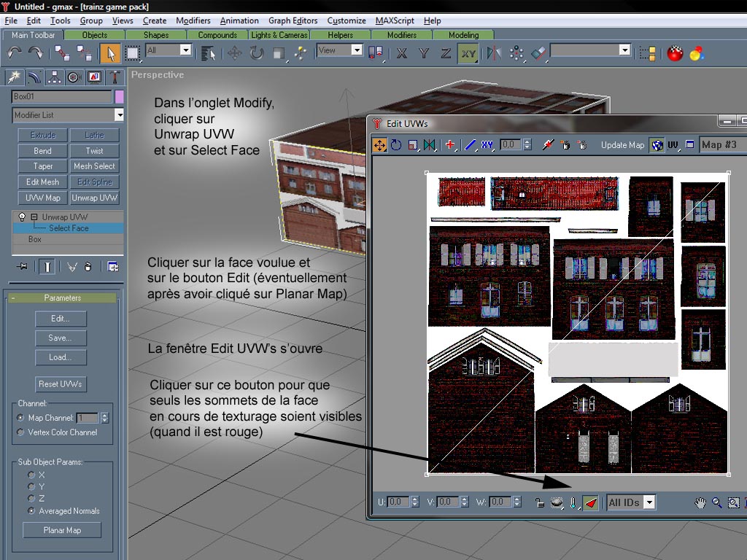Choose the Averaged Normals radio option
The image size is (747, 560).
pos(31,511)
